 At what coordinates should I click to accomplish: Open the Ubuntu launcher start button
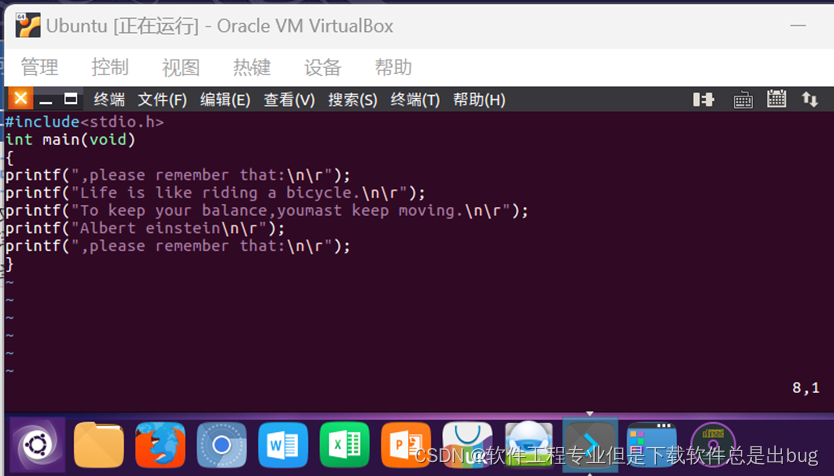click(x=37, y=445)
